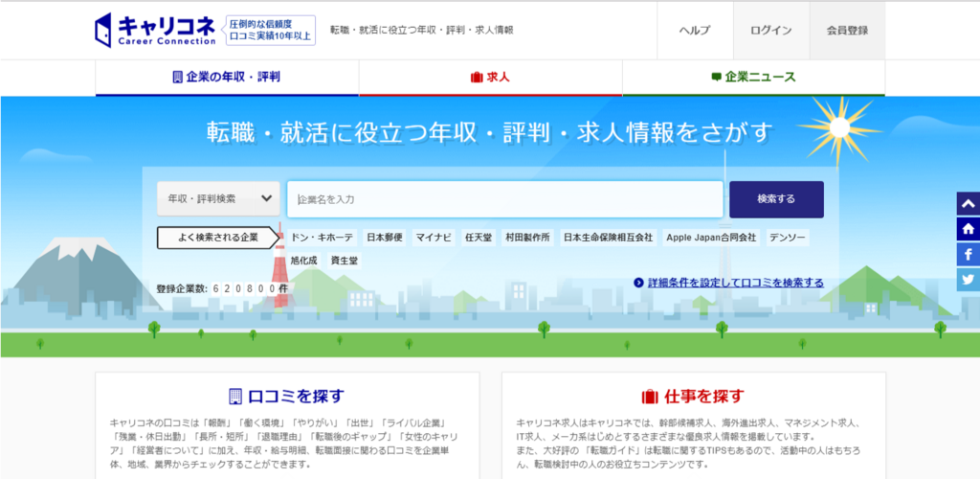Click the briefcase icon in 求人 tab
This screenshot has width=980, height=479.
(x=477, y=78)
